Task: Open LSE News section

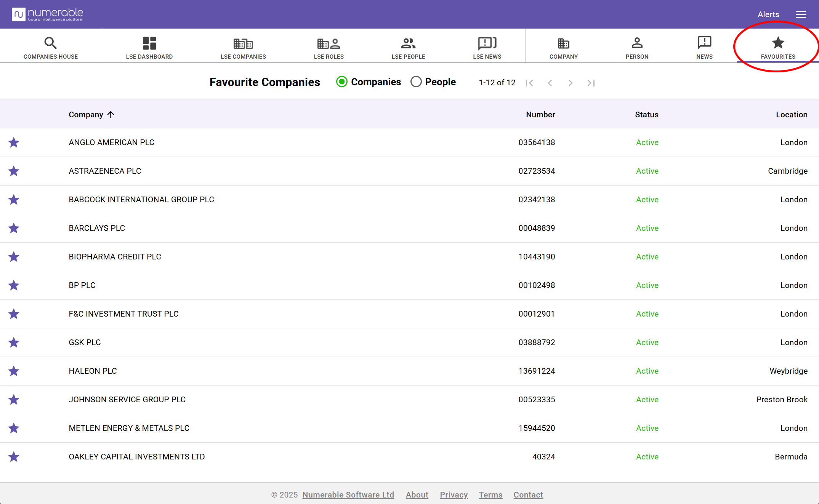Action: tap(487, 48)
